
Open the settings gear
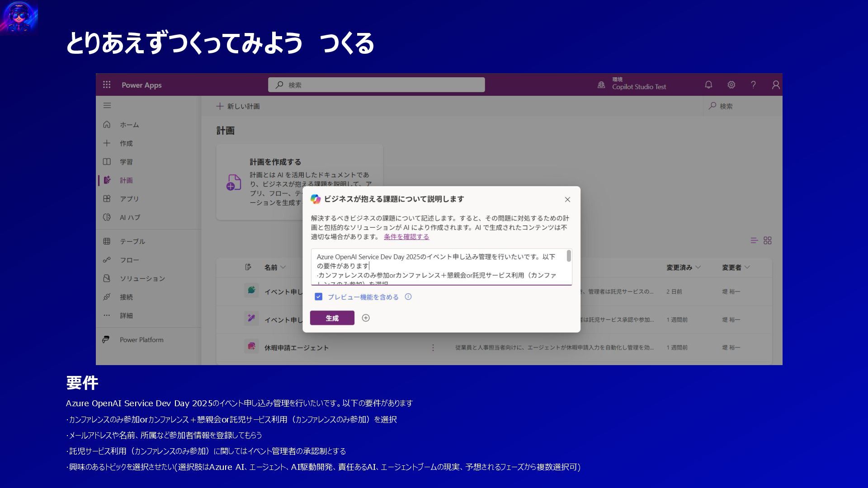(731, 84)
